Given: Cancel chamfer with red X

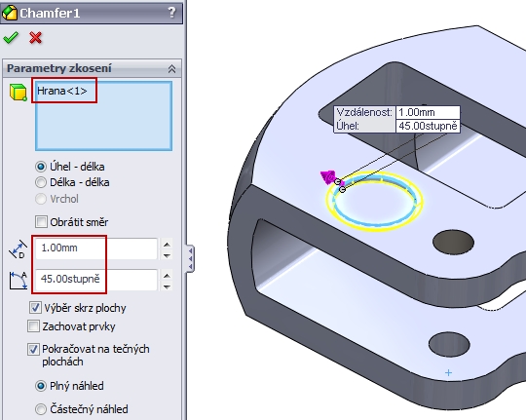Looking at the screenshot, I should coord(36,38).
